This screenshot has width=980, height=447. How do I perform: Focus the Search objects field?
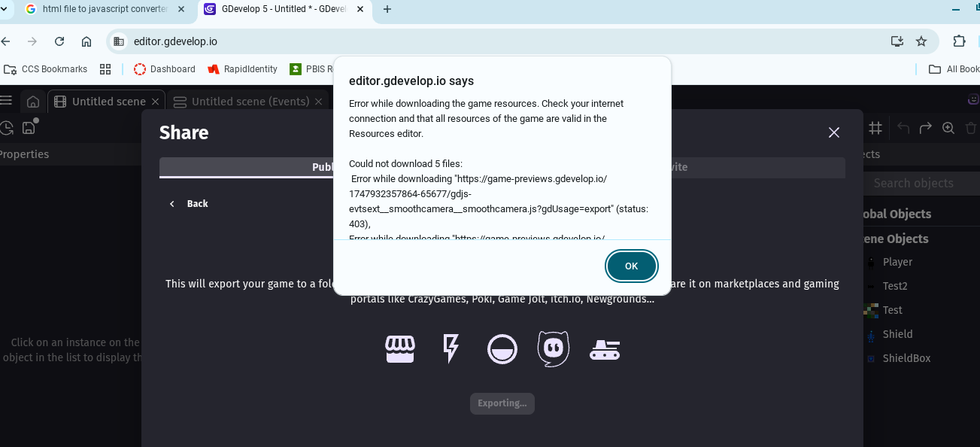pyautogui.click(x=921, y=183)
